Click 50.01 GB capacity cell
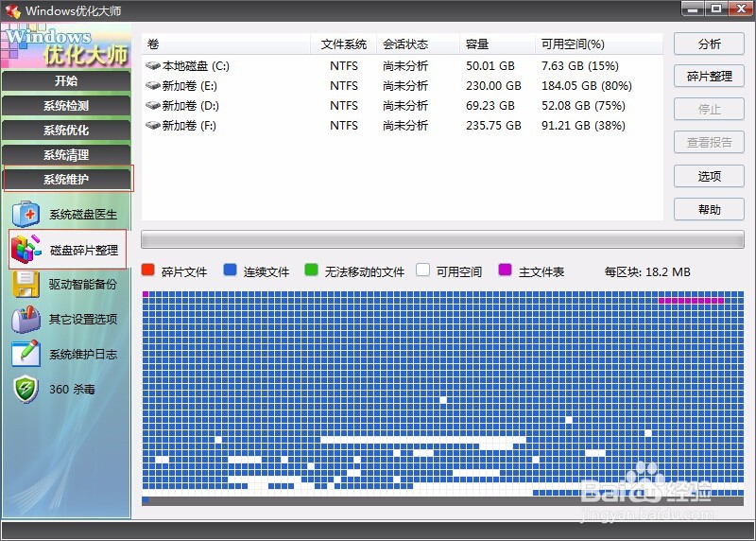Screen dimensions: 756x541 tap(490, 65)
